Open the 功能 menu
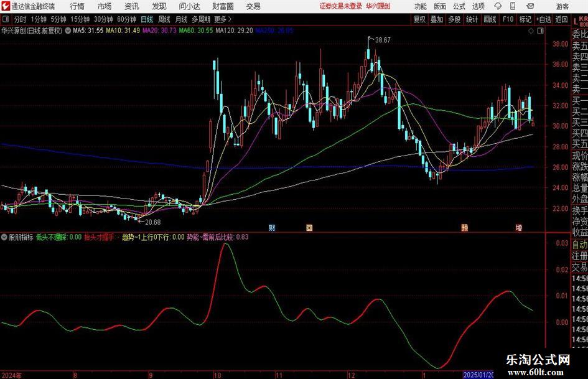Viewport: 588px width, 379px height. 421,6
